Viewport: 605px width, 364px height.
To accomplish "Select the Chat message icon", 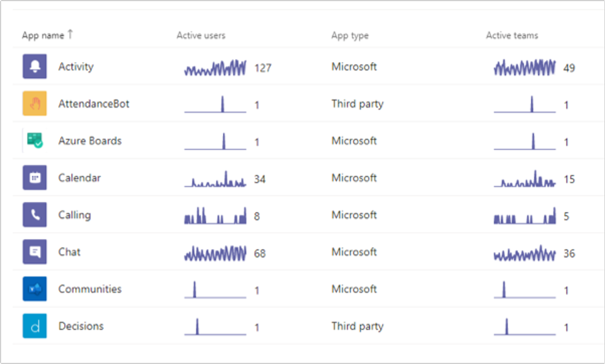I will (x=34, y=252).
